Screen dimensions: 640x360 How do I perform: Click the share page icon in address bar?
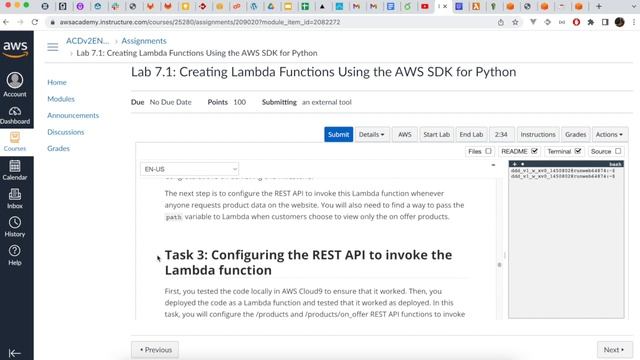[500, 22]
